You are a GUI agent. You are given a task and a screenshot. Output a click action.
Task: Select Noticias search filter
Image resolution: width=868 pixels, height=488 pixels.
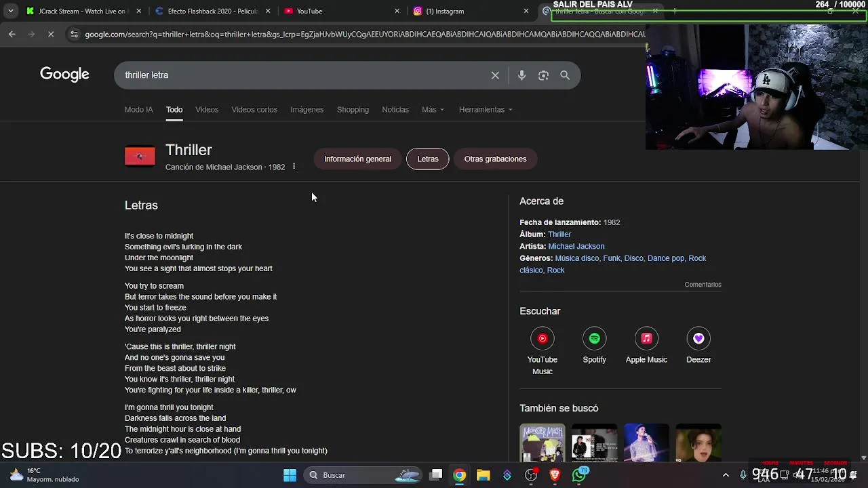tap(395, 110)
